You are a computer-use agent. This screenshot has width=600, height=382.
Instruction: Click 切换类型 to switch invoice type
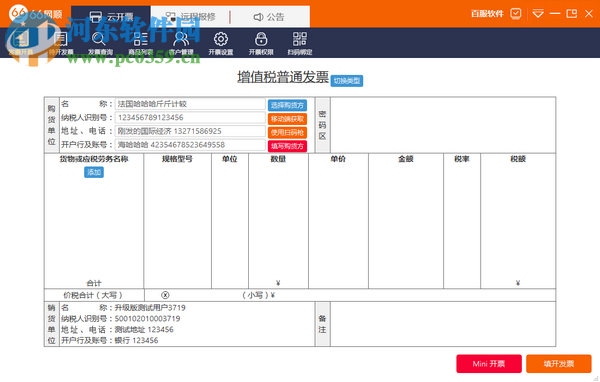[x=347, y=81]
